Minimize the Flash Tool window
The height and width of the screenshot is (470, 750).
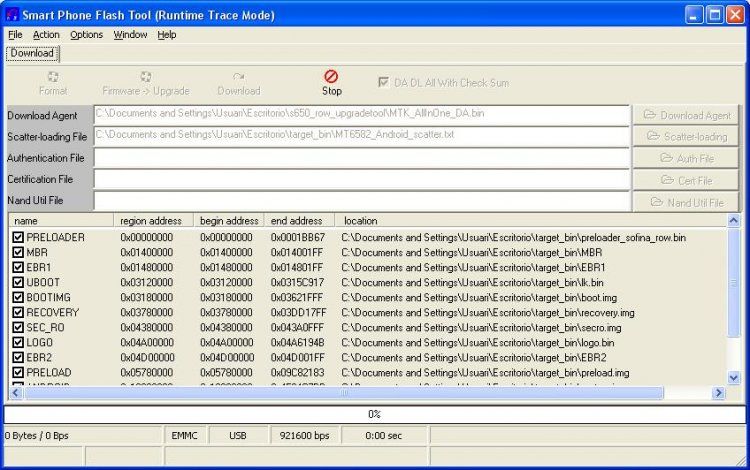tap(694, 15)
